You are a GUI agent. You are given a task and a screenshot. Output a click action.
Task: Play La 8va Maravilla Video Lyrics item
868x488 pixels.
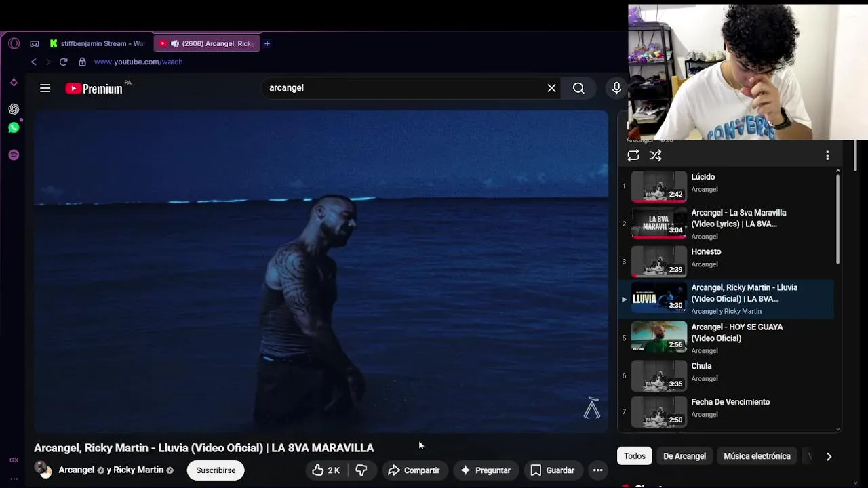click(726, 224)
